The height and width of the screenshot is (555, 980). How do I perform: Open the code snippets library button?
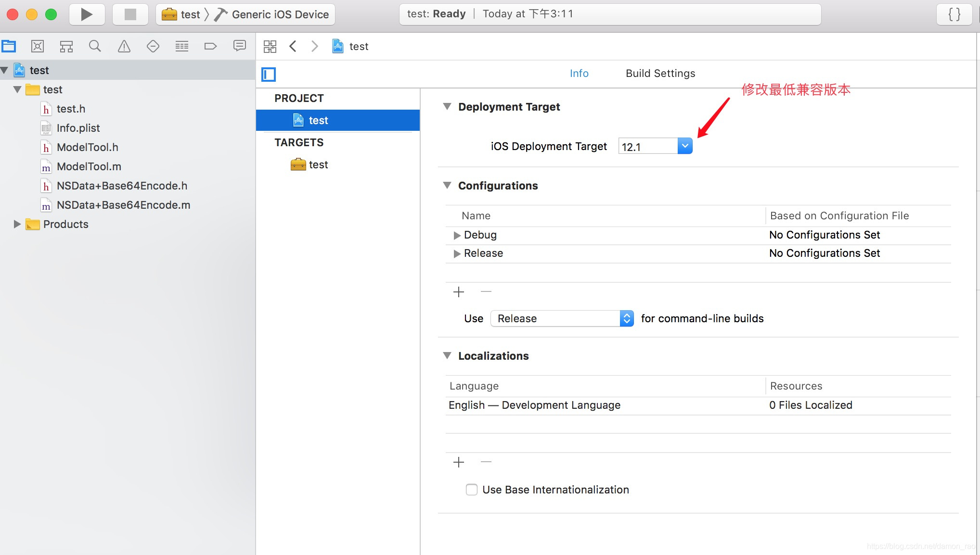tap(954, 14)
